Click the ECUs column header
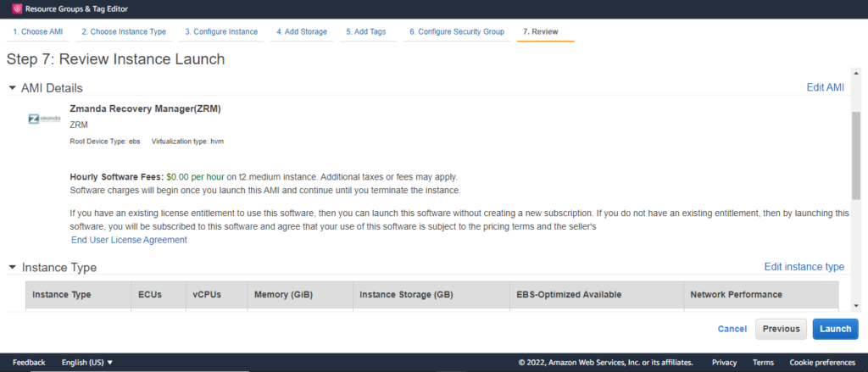 pyautogui.click(x=159, y=295)
